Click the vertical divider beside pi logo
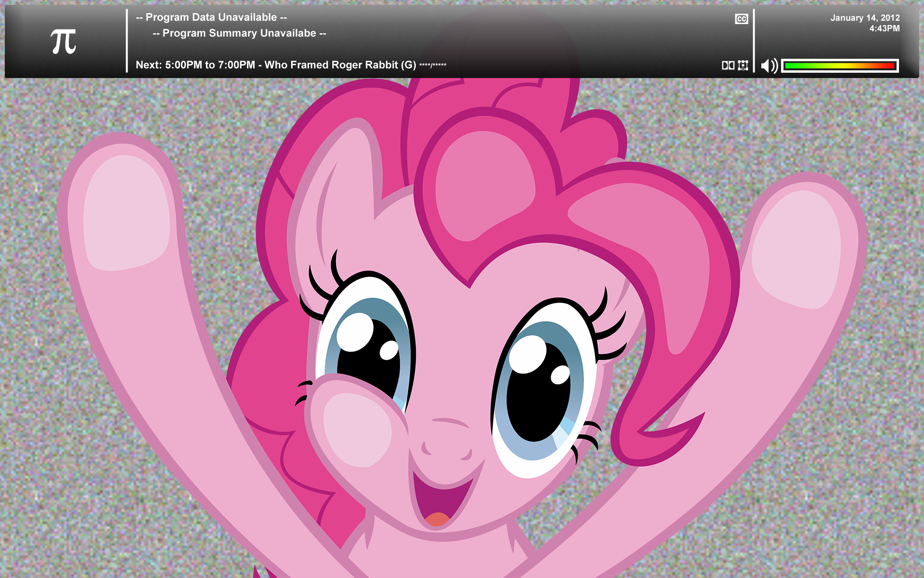 pyautogui.click(x=127, y=41)
